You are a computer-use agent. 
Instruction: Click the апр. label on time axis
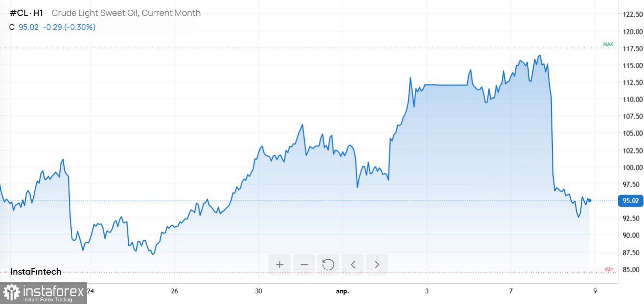342,291
